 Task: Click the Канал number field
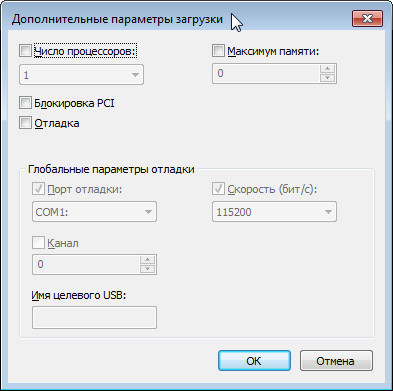[86, 264]
